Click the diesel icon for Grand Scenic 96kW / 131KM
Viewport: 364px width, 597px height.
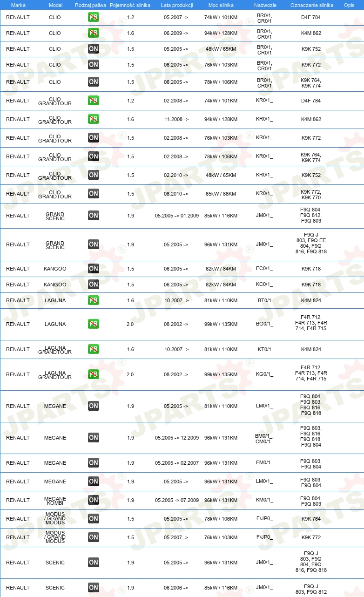(93, 244)
